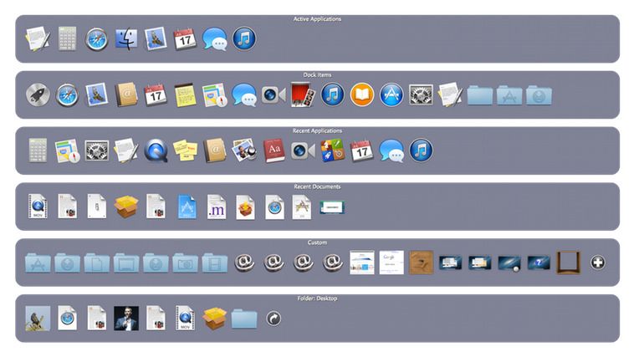The image size is (644, 357).
Task: Click the arrow button in Folder: Desktop row
Action: pos(273,319)
